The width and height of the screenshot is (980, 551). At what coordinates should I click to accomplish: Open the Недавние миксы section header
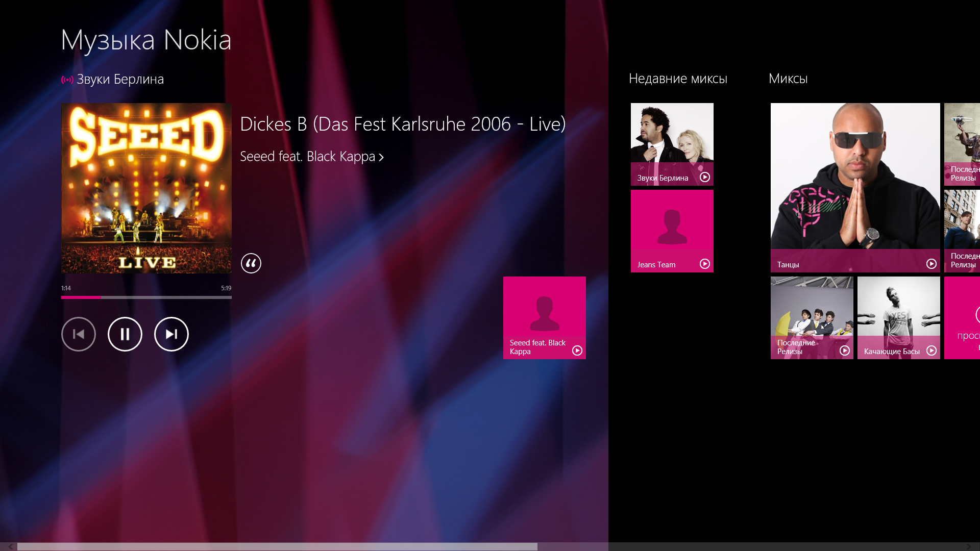(677, 79)
